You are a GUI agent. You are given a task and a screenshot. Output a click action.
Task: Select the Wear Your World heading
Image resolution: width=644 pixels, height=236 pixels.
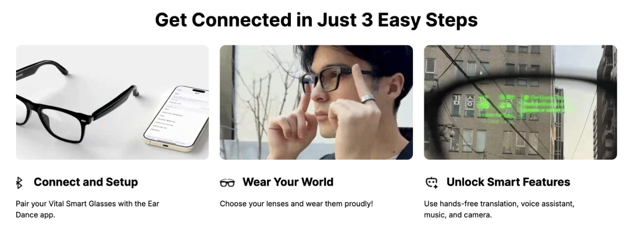[288, 182]
